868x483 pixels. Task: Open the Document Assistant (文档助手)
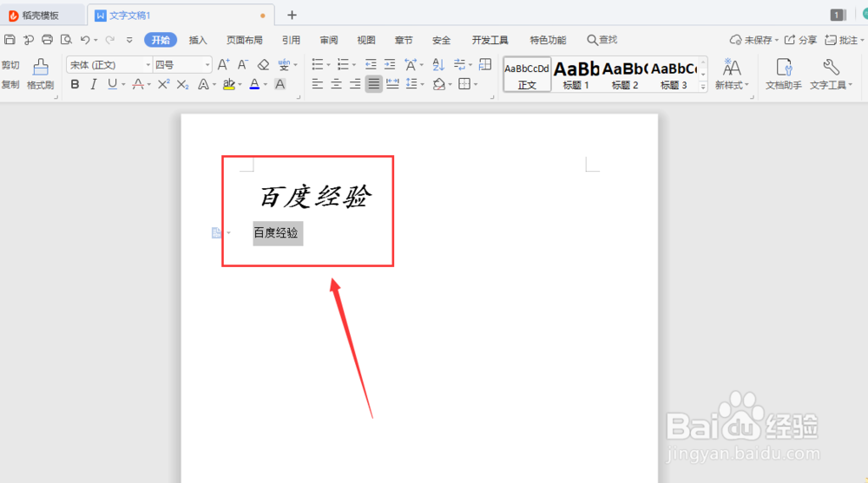(783, 74)
